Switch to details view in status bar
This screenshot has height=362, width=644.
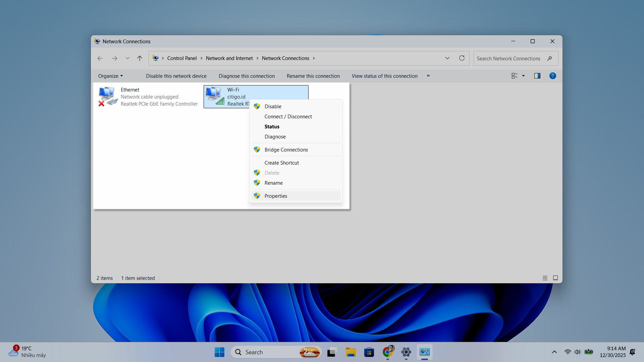[x=545, y=278]
